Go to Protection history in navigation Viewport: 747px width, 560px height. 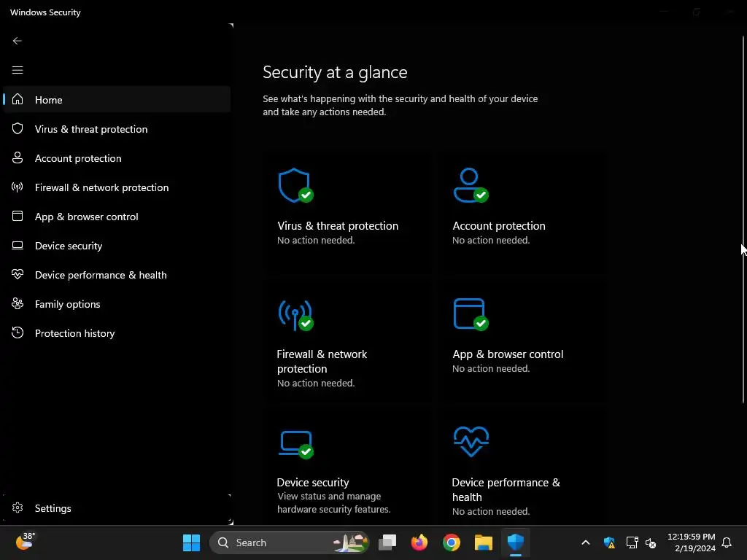pyautogui.click(x=117, y=332)
